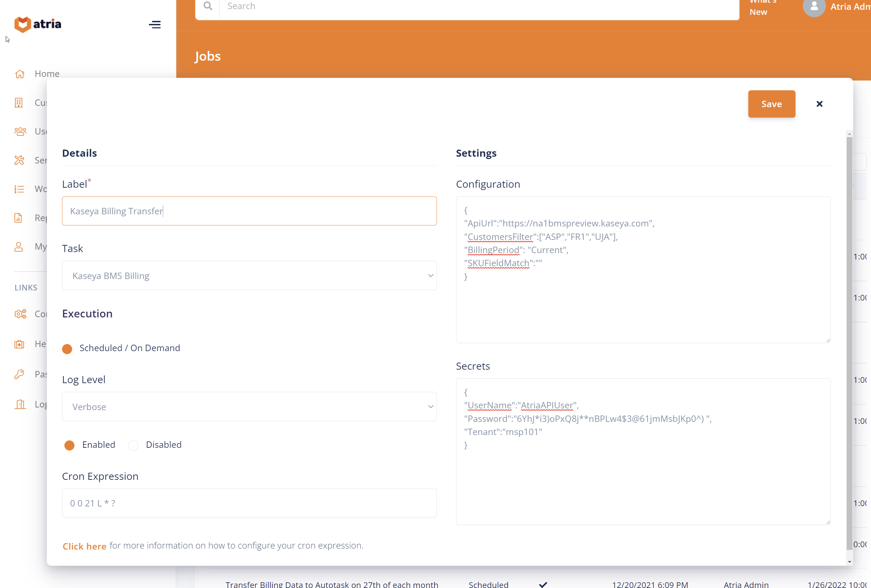
Task: Open the Task dropdown Kaseya BMS Billing
Action: (249, 276)
